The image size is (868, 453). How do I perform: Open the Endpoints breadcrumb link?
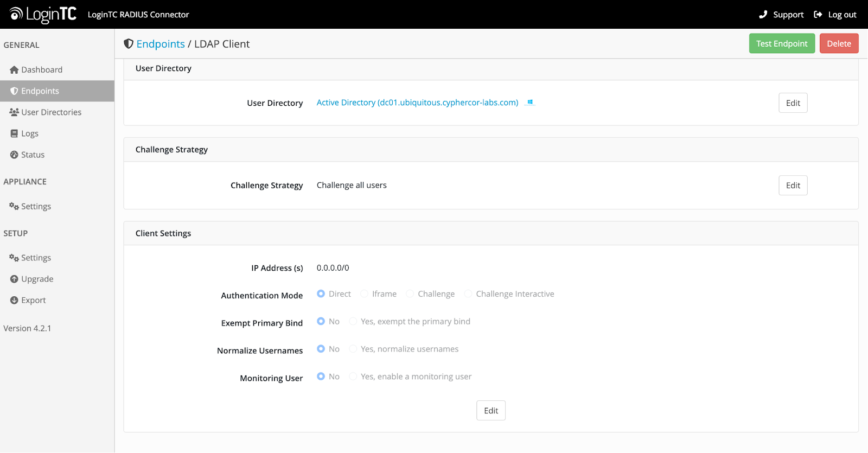(161, 44)
